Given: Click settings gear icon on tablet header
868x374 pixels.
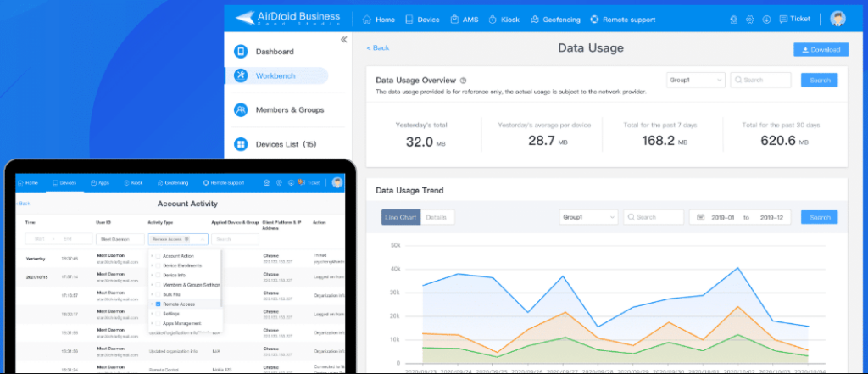Looking at the screenshot, I should (x=279, y=182).
